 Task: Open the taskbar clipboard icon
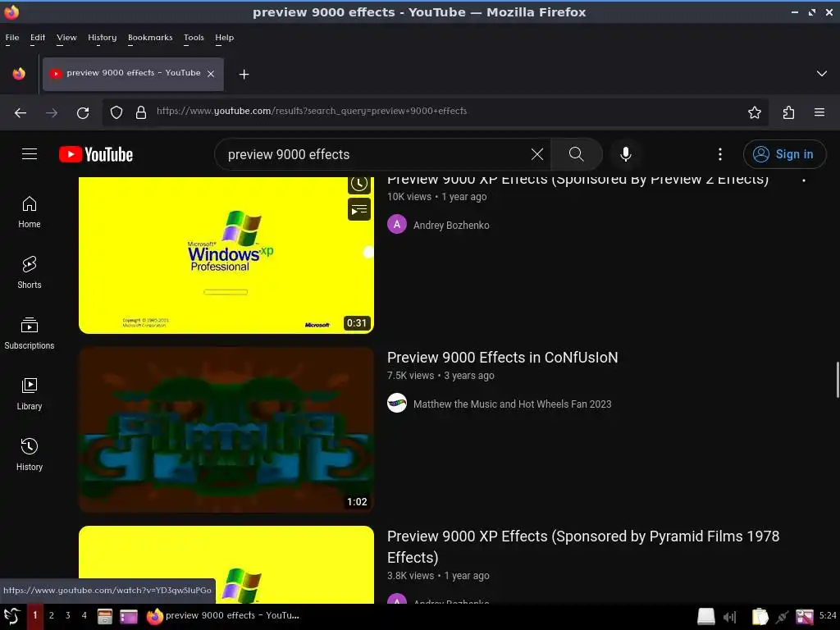tap(760, 617)
